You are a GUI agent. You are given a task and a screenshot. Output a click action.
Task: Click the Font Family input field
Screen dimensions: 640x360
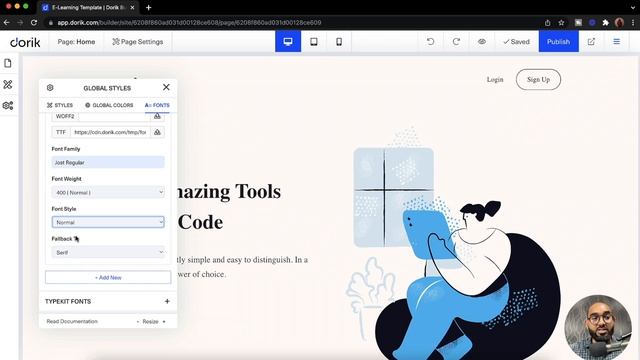tap(108, 162)
